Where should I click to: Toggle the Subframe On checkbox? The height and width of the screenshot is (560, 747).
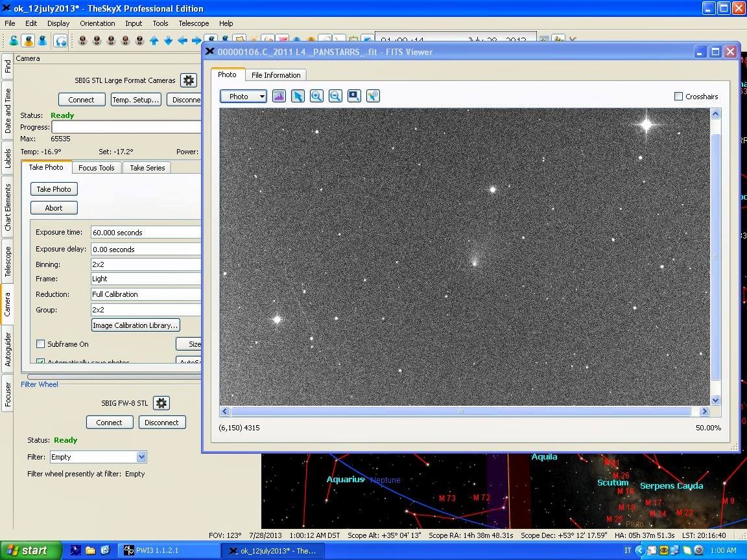coord(41,344)
